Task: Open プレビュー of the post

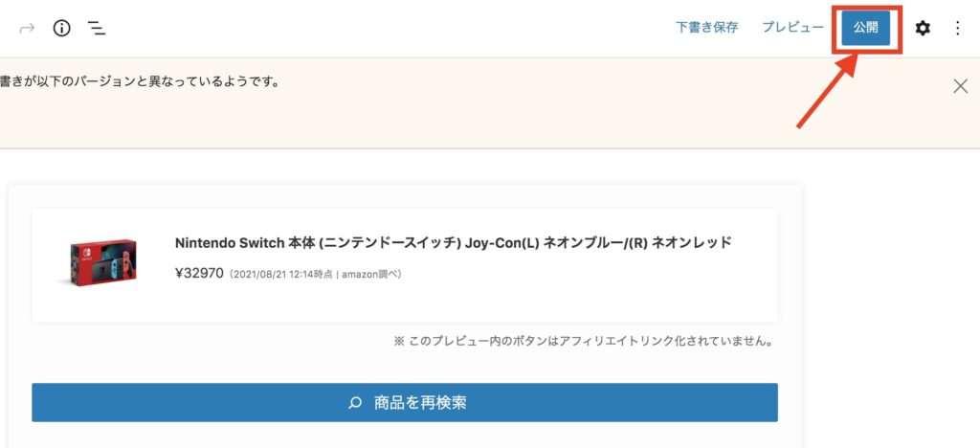Action: [792, 28]
